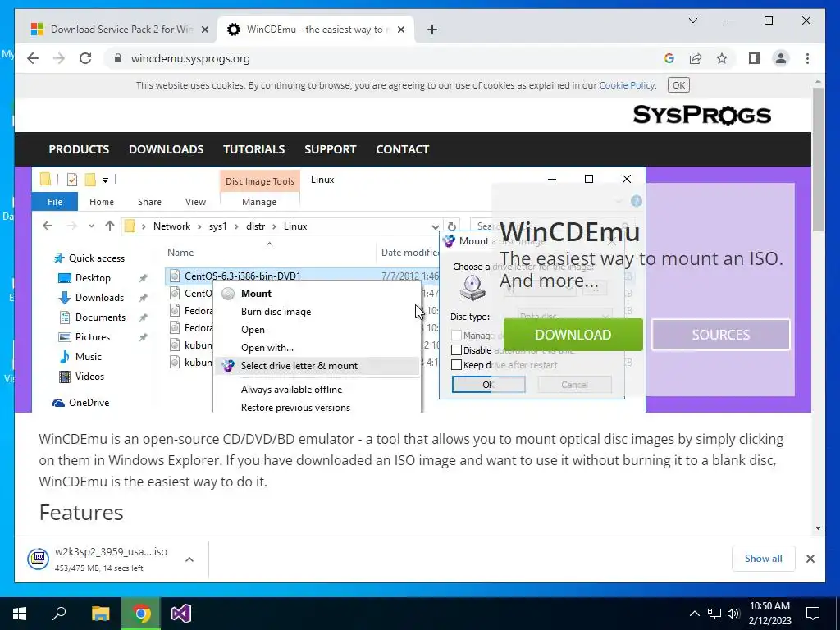Viewport: 840px width, 630px height.
Task: Bookmark this tab with the star icon
Action: click(722, 58)
